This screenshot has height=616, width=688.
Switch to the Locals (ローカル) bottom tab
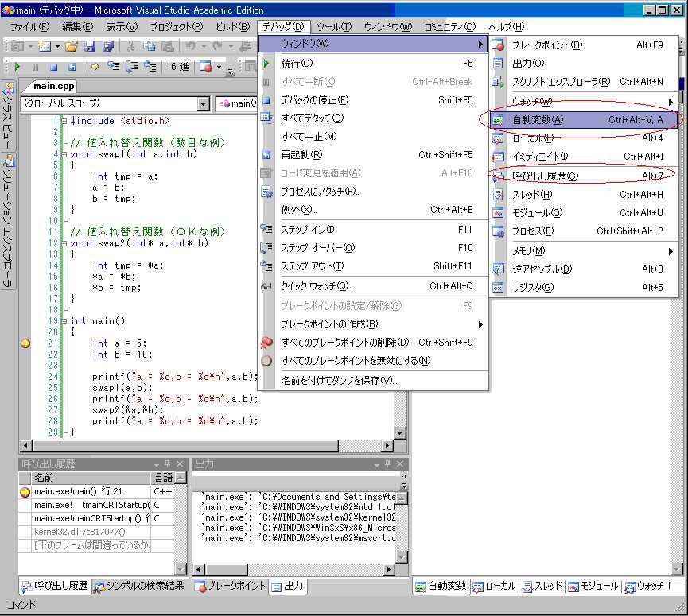(x=494, y=586)
